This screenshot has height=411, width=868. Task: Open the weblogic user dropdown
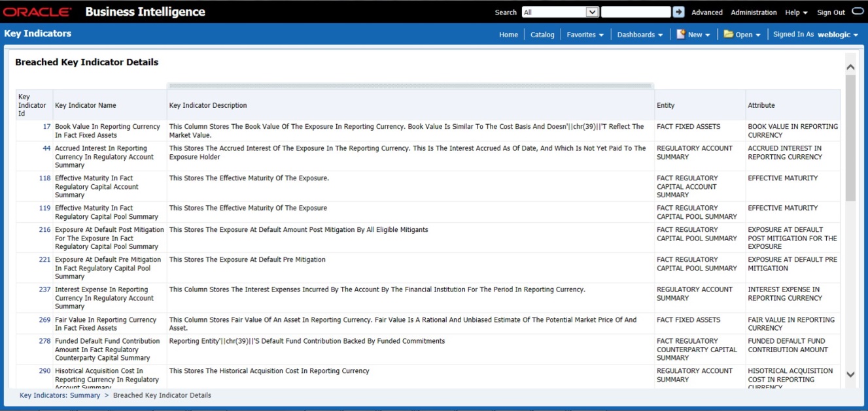tap(838, 35)
